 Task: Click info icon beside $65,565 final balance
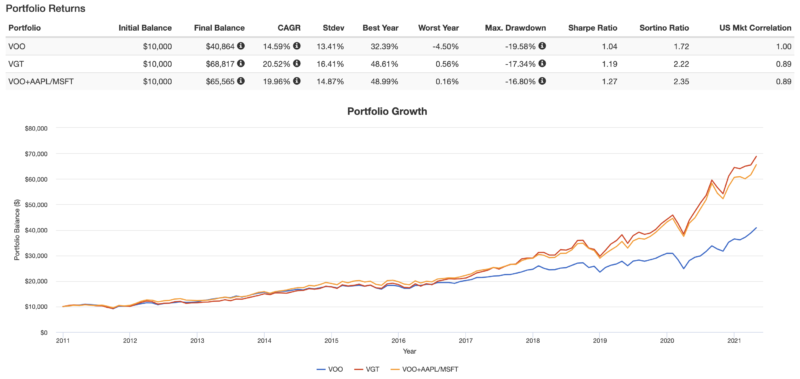241,81
